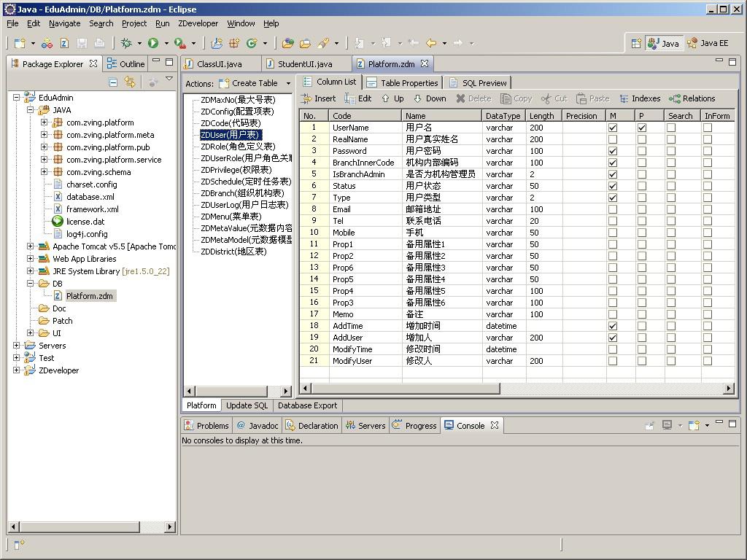Open table Relations dialog

(692, 98)
